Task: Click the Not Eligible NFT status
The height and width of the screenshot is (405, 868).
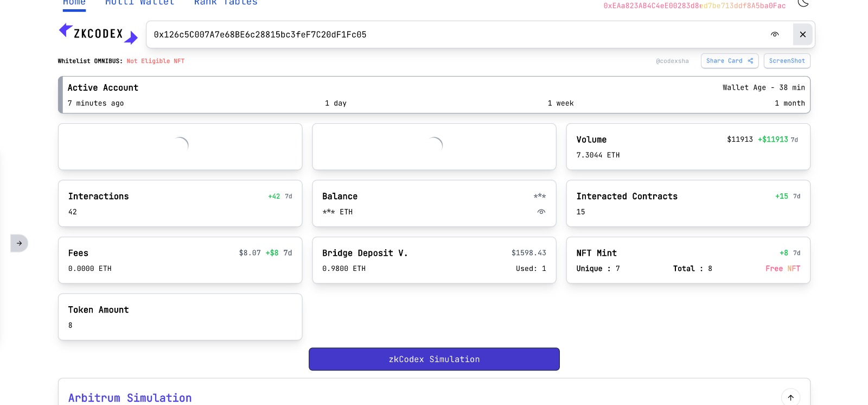Action: pyautogui.click(x=156, y=61)
